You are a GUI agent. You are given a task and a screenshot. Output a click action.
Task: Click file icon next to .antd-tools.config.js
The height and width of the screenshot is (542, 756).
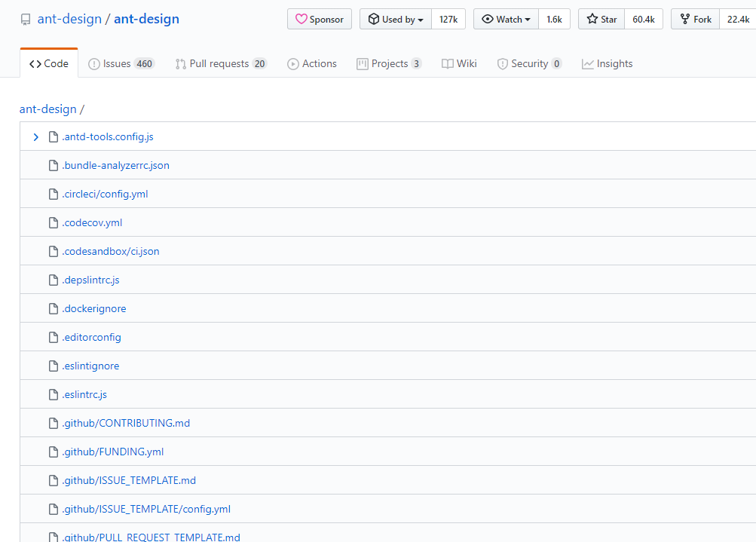click(54, 137)
